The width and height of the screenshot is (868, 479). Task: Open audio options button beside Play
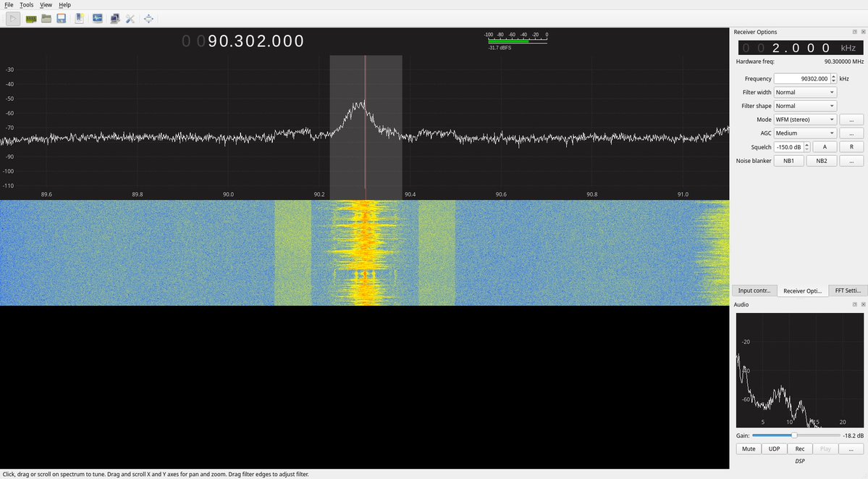pyautogui.click(x=851, y=449)
